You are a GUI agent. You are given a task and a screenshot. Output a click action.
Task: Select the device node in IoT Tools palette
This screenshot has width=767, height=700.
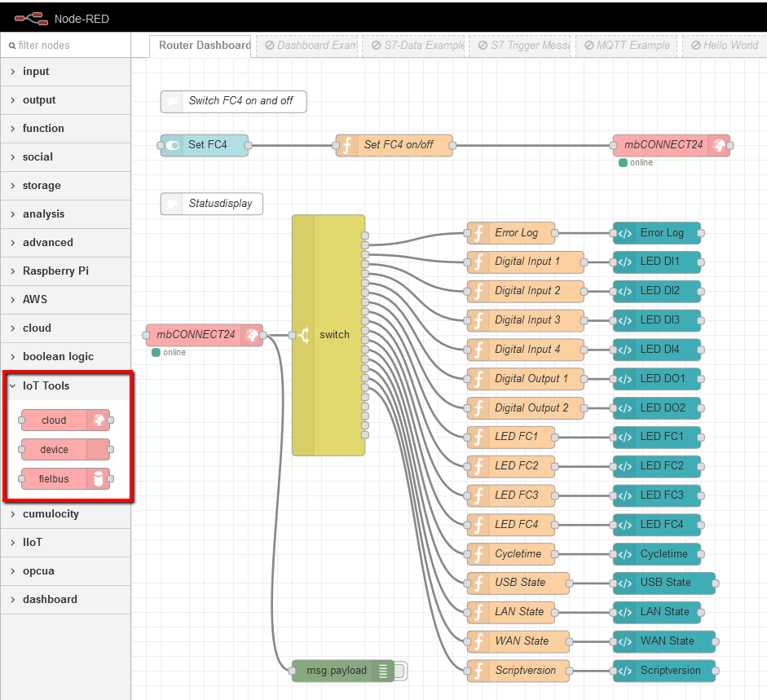(65, 450)
